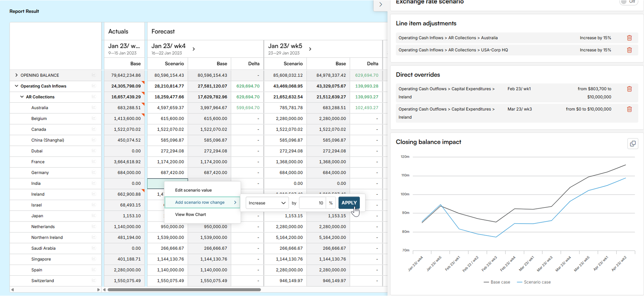Click the Actuals column header
The width and height of the screenshot is (644, 296).
coord(118,31)
